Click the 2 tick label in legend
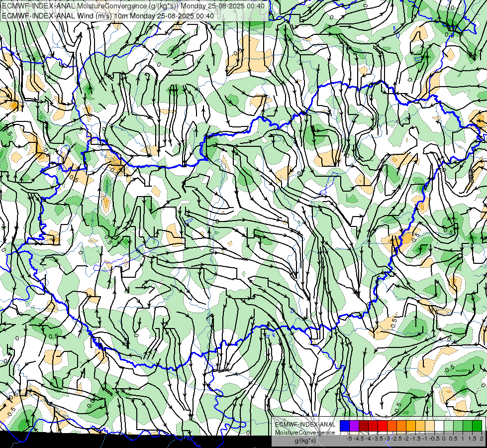This screenshot has width=487, height=448. [482, 439]
